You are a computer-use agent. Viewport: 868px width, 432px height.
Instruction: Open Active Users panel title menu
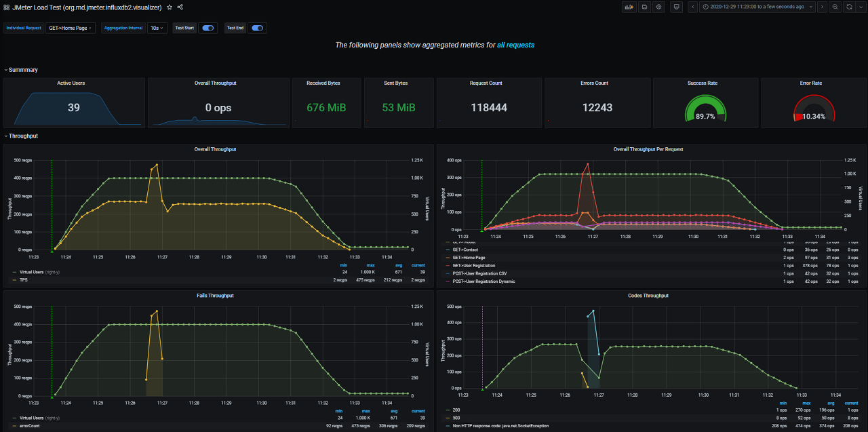click(x=71, y=83)
